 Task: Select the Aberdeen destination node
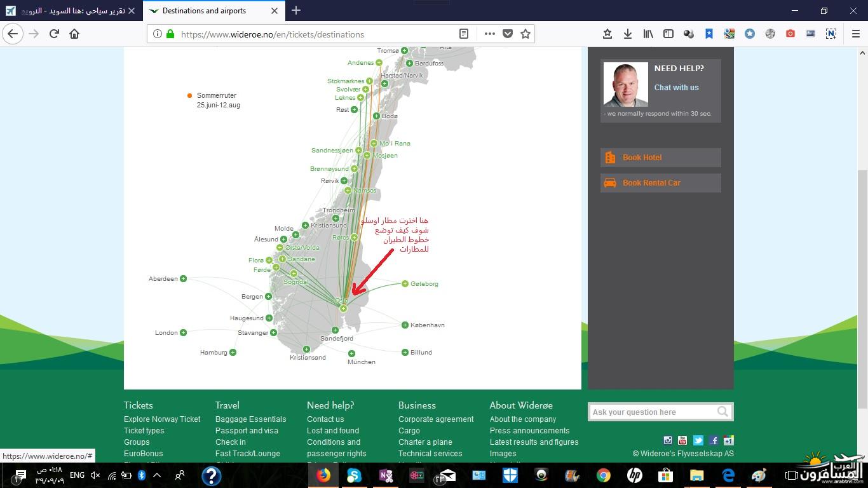(183, 278)
